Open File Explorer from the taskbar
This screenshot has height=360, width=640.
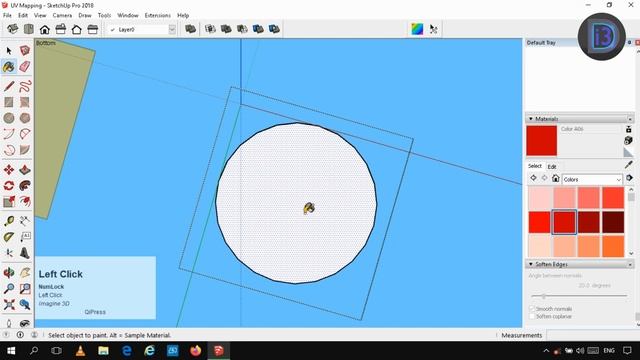coord(103,351)
